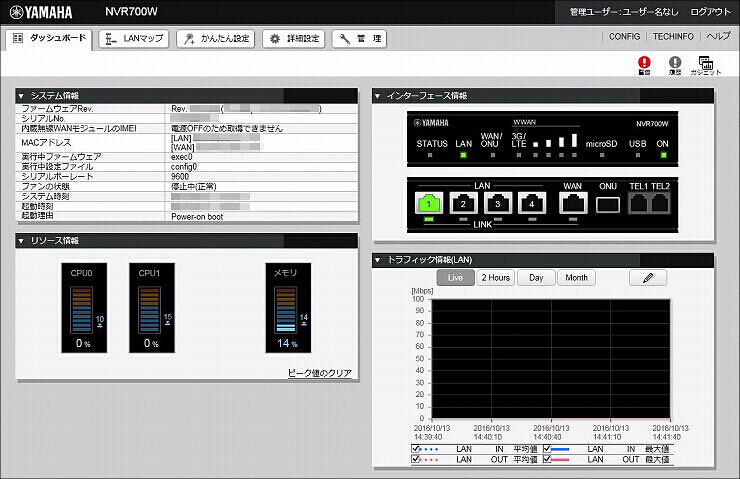740x479 pixels.
Task: Click the ログアウト link
Action: (x=710, y=12)
